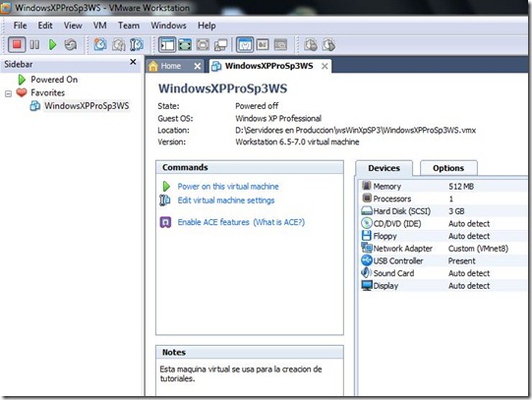The height and width of the screenshot is (400, 532).
Task: Click the green Power On toolbar icon
Action: pos(52,44)
